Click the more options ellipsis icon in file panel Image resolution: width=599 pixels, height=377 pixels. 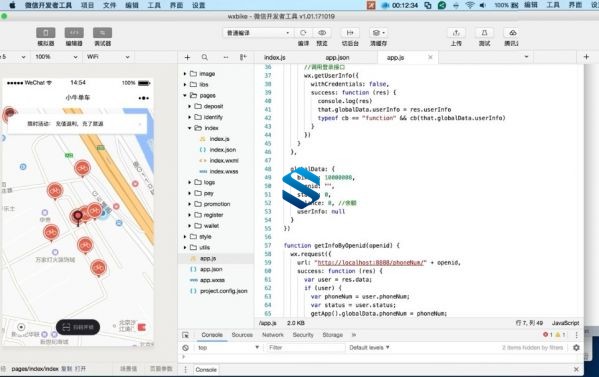(226, 57)
